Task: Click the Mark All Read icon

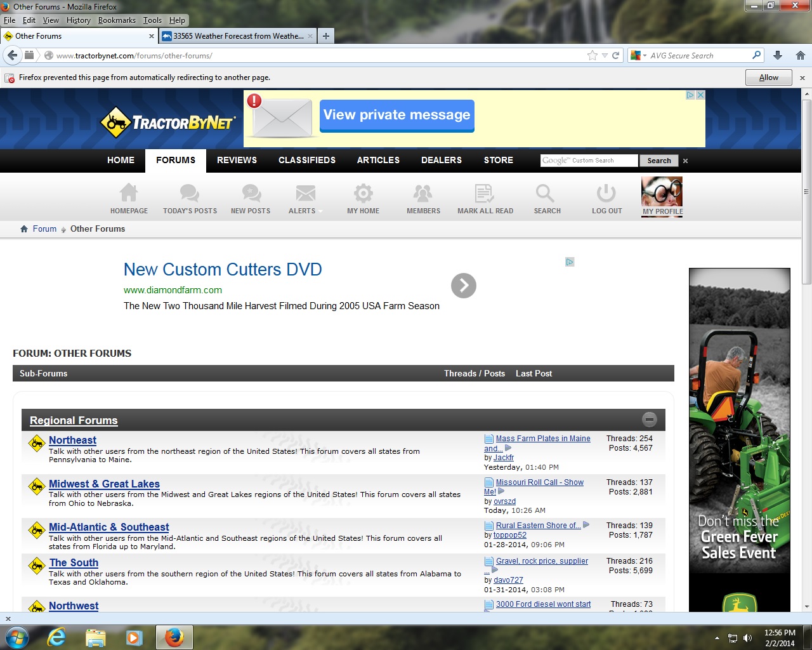Action: point(485,193)
